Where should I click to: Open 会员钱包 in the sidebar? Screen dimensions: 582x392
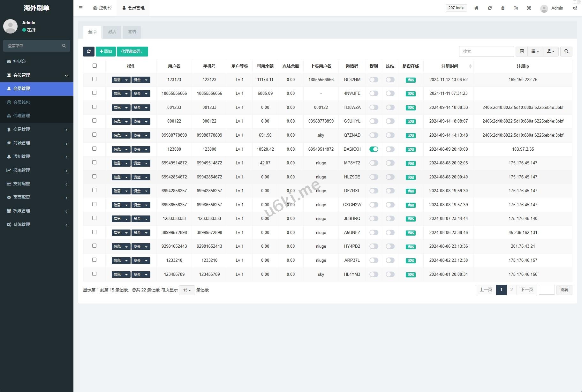(22, 102)
